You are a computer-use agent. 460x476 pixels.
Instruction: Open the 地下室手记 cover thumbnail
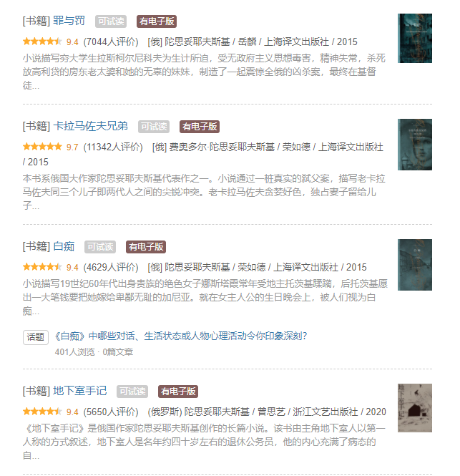(415, 408)
